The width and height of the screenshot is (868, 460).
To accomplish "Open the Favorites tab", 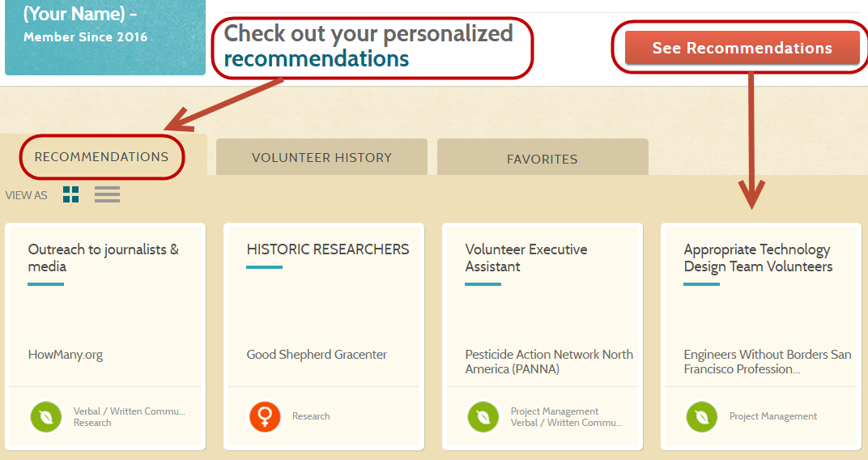I will click(x=542, y=159).
